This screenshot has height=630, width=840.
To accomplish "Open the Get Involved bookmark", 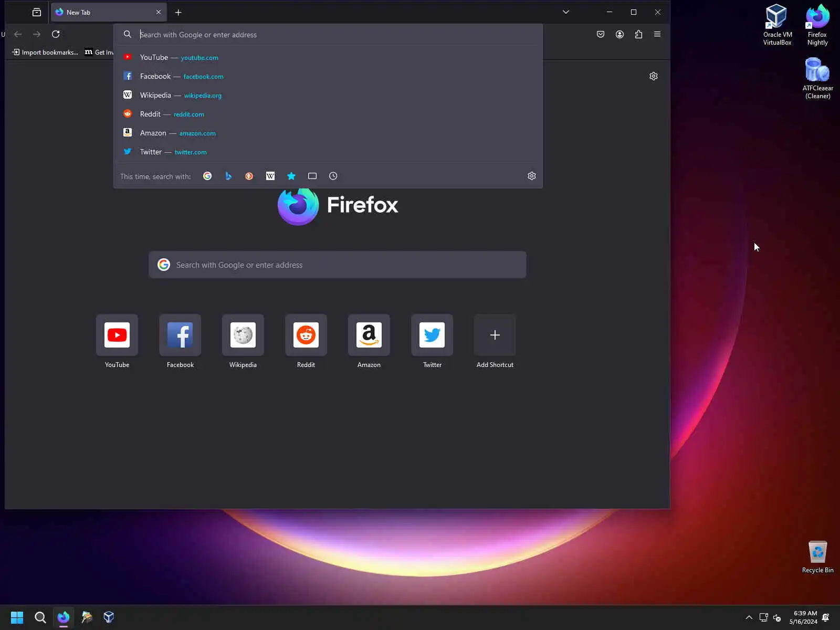I will 99,52.
